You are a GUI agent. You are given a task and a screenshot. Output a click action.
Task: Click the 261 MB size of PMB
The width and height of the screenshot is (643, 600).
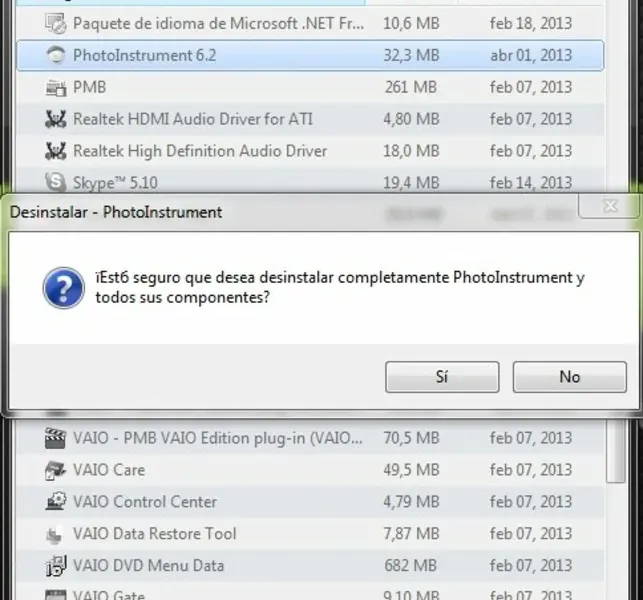point(411,88)
